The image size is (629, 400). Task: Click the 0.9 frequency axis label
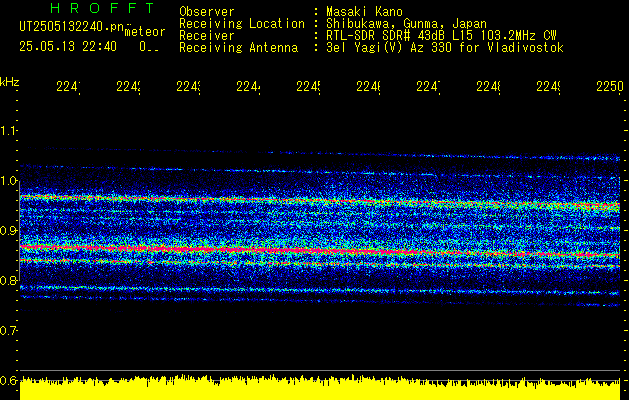tap(8, 230)
